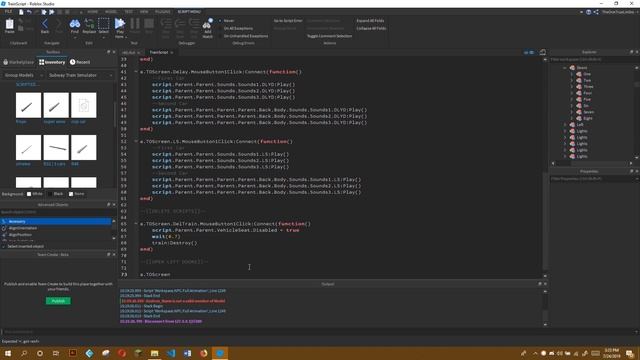
Task: Expand the Left item in Explorer
Action: coord(565,124)
